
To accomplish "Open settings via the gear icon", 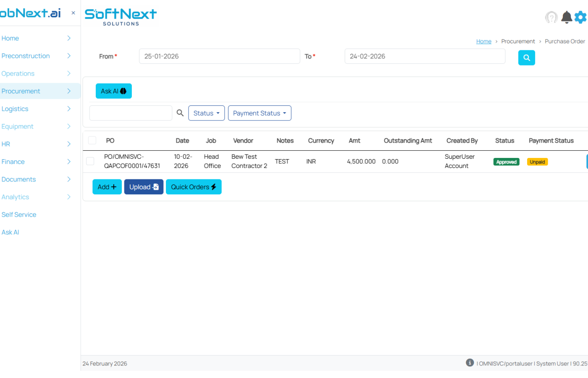I will pos(580,17).
